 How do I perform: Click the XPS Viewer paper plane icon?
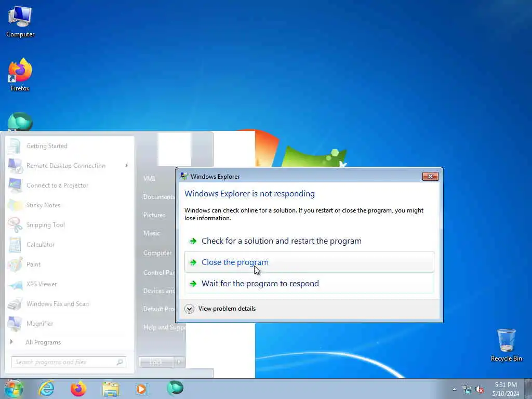(x=16, y=284)
